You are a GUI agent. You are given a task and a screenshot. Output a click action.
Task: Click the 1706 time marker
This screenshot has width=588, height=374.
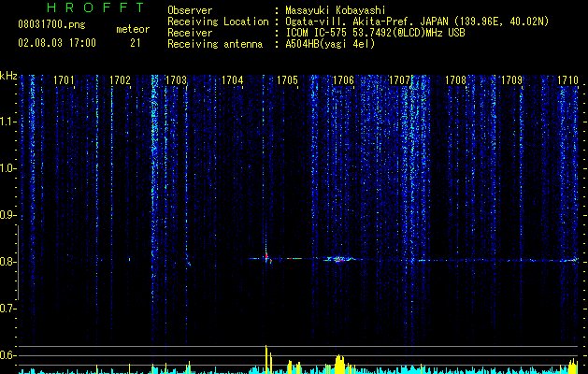[x=343, y=80]
